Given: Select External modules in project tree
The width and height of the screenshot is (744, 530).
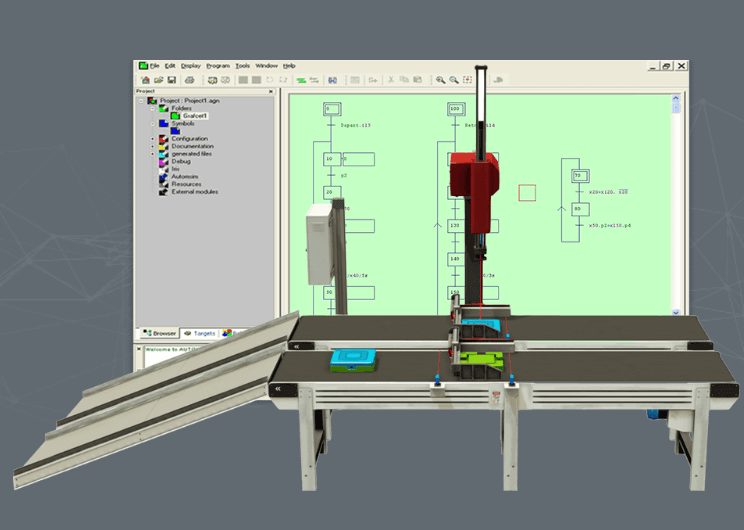Looking at the screenshot, I should 194,192.
